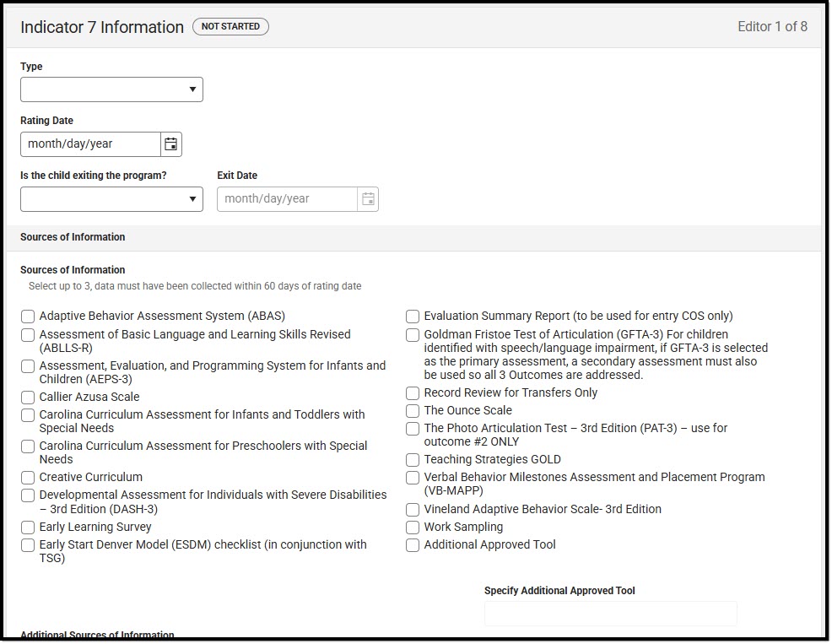This screenshot has height=644, width=832.
Task: Click the Rating Date input field
Action: coord(91,143)
